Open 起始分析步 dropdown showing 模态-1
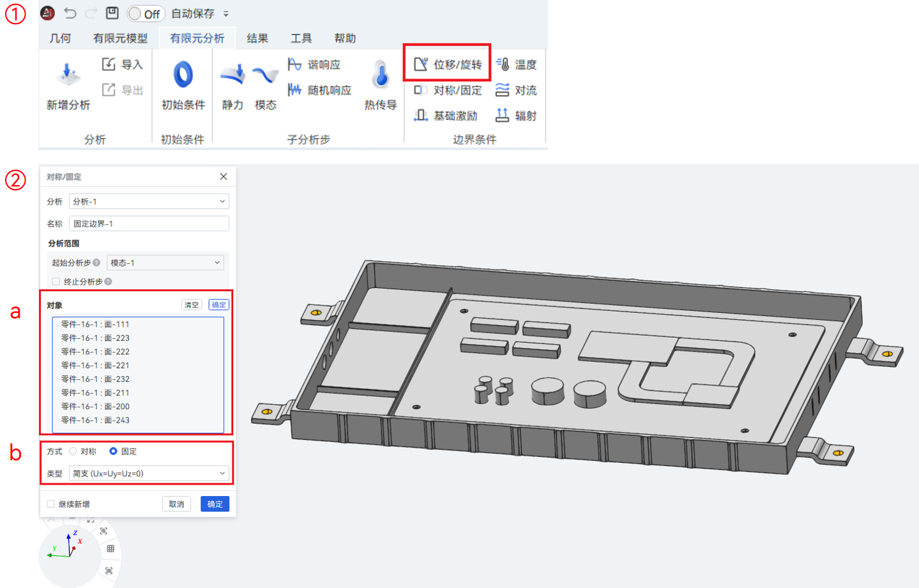Image resolution: width=919 pixels, height=588 pixels. [165, 262]
